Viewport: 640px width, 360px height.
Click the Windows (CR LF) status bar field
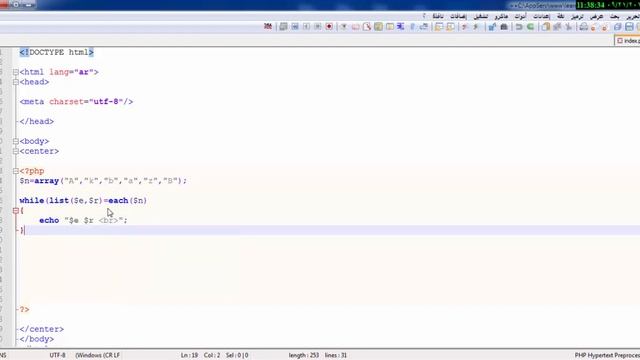click(x=98, y=355)
